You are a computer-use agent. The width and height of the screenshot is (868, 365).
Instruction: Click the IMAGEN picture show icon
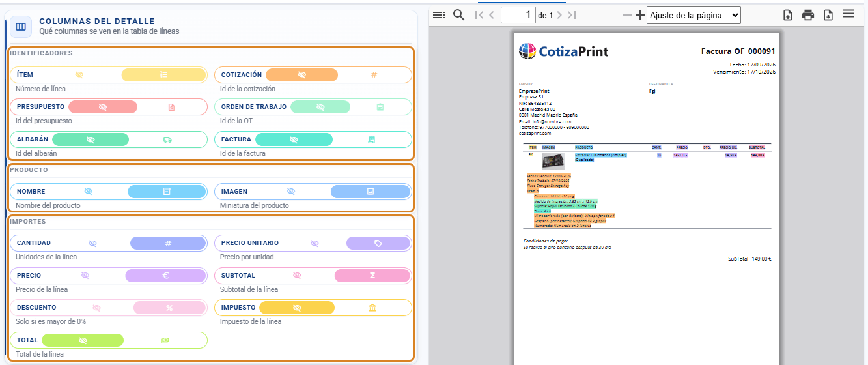click(x=371, y=192)
